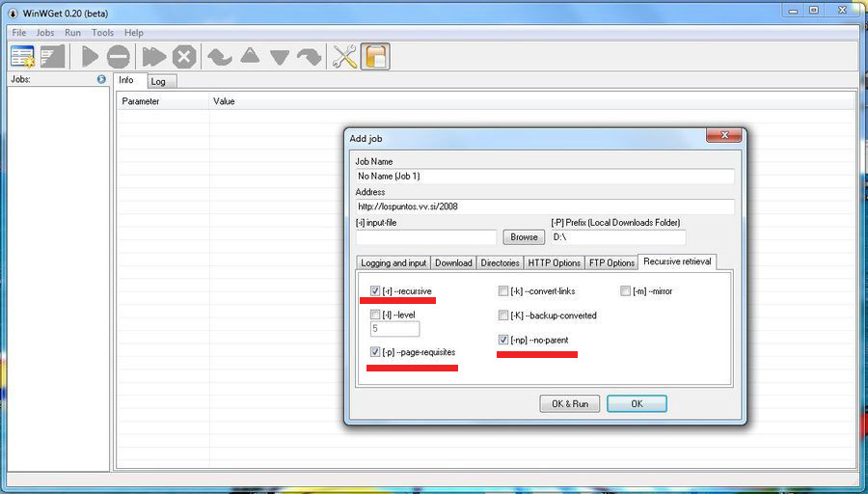Click the stop job circle icon
The height and width of the screenshot is (494, 868).
[x=119, y=57]
